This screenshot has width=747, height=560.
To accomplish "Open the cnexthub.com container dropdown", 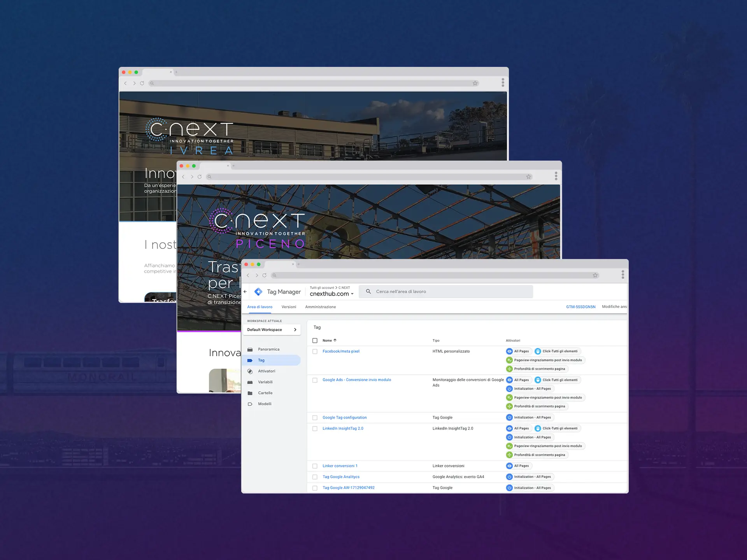I will pos(332,294).
